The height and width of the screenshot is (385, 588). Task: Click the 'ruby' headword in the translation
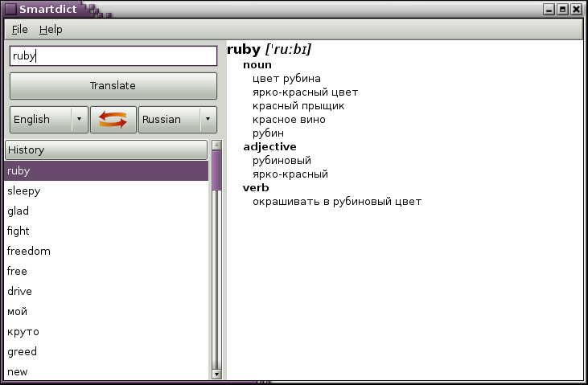244,50
